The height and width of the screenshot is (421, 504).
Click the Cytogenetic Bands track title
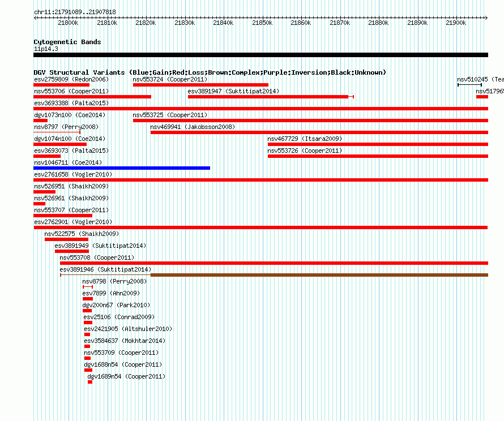click(67, 42)
